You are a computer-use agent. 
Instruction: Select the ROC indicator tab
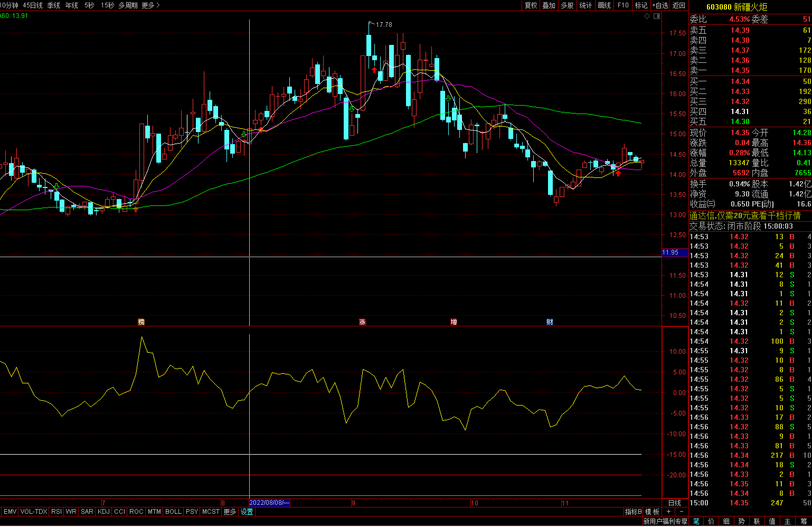click(x=136, y=512)
